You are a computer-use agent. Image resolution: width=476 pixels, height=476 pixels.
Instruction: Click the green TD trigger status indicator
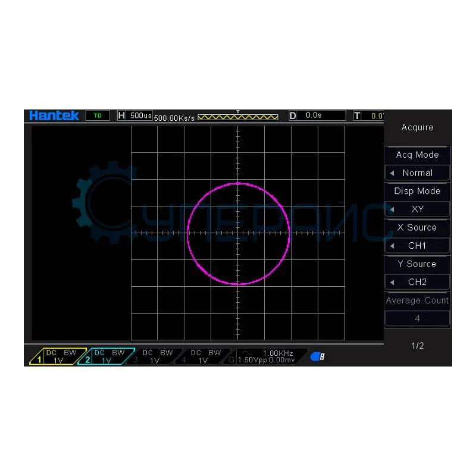pos(98,115)
